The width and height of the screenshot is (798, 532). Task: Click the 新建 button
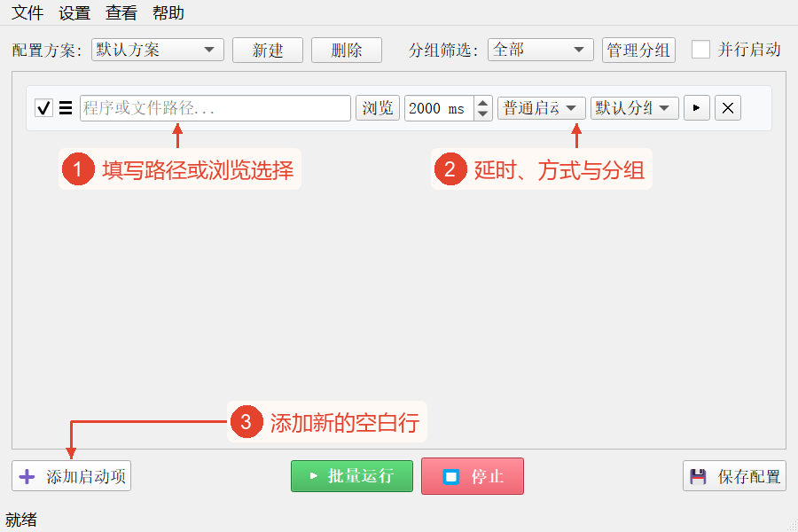[268, 50]
